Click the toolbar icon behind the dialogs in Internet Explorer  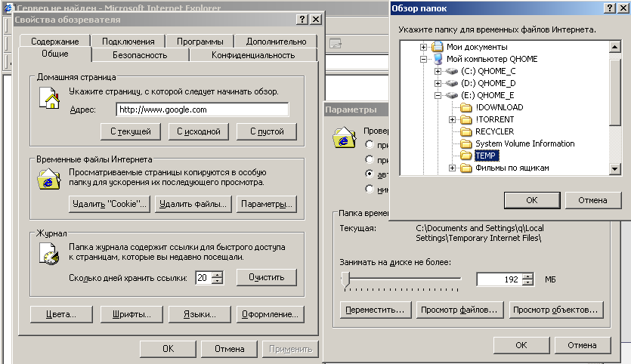(336, 43)
